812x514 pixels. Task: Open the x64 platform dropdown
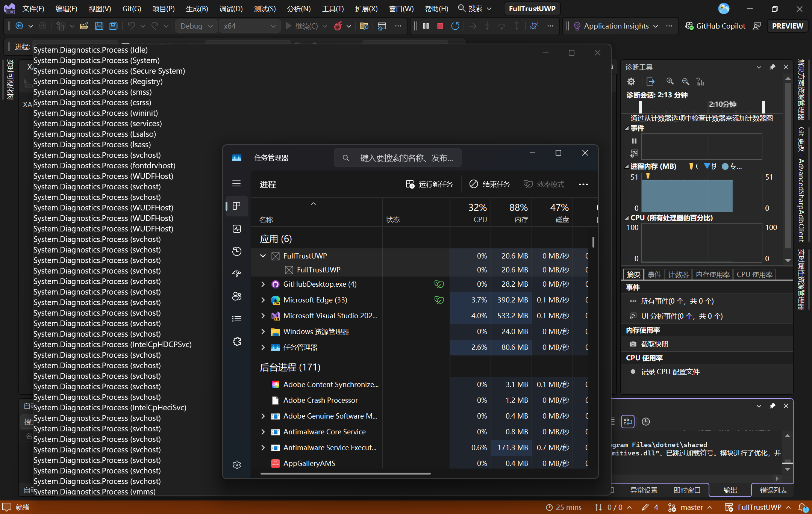pyautogui.click(x=249, y=26)
